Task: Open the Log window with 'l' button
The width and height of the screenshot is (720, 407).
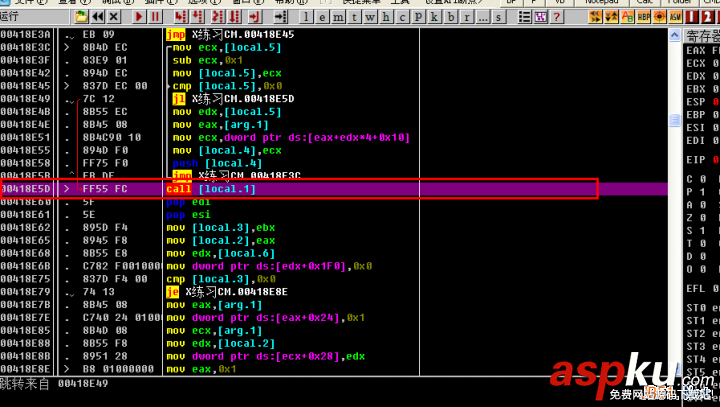Action: coord(306,17)
